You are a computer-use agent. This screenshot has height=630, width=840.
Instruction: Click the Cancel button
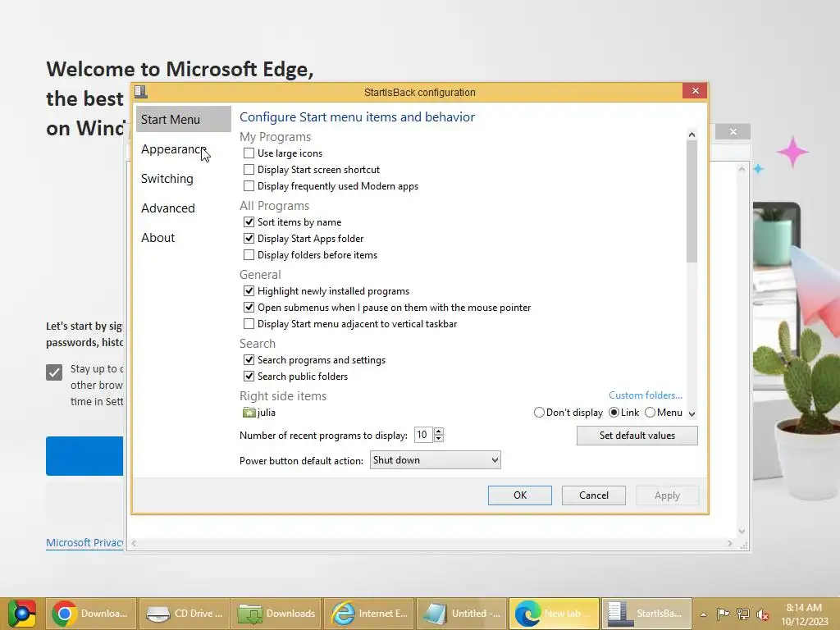[x=594, y=495]
